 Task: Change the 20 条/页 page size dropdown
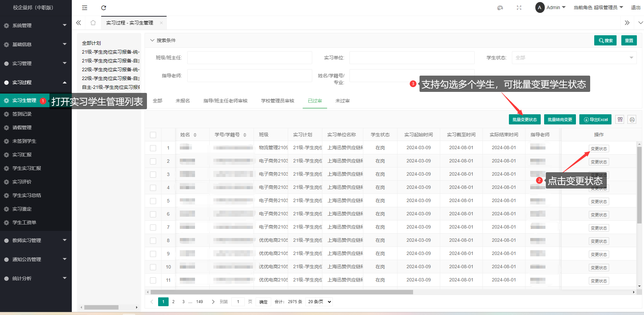319,302
